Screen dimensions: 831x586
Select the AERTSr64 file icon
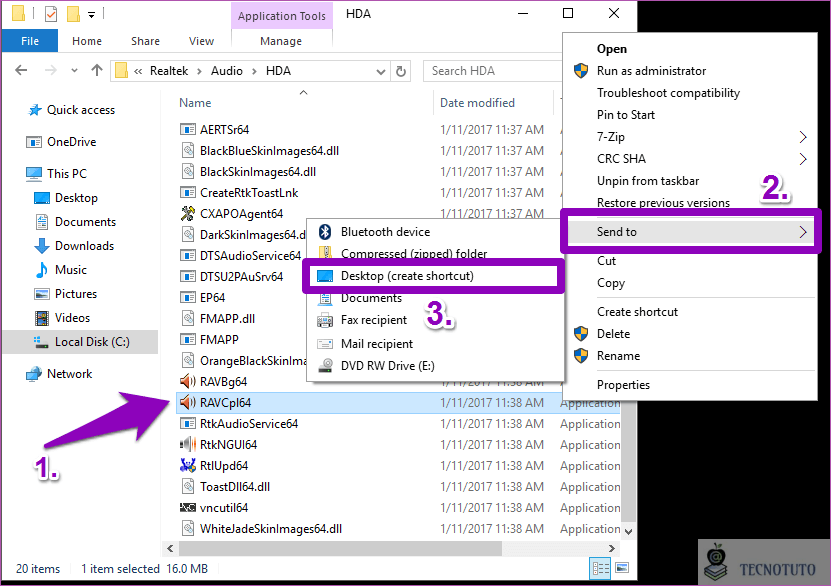(188, 129)
